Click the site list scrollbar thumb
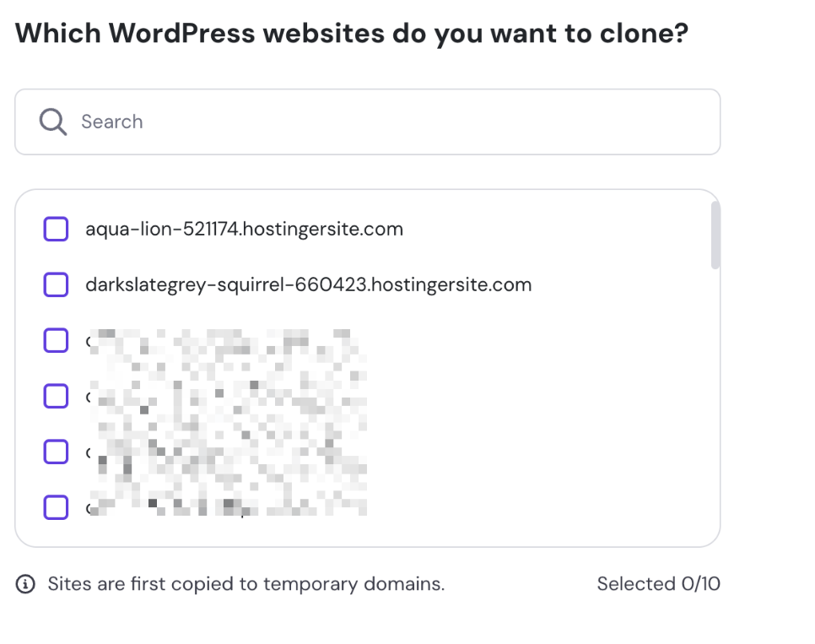Image resolution: width=815 pixels, height=644 pixels. click(715, 235)
